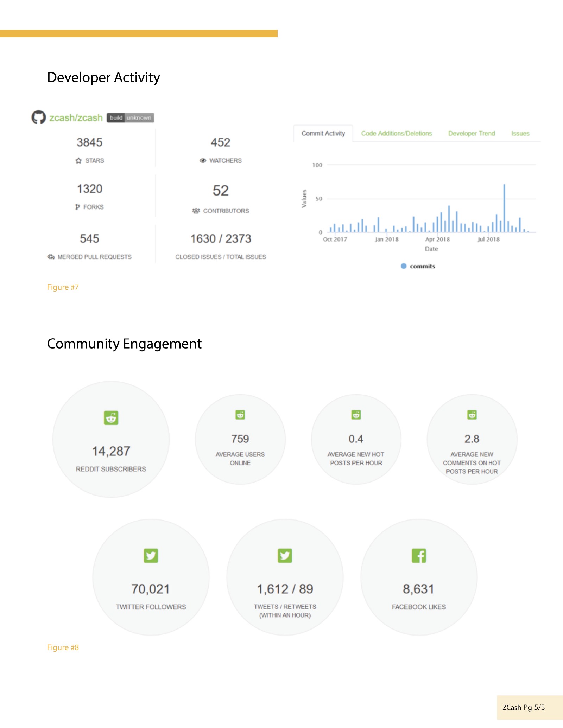
Task: Click the 1,612 / 89 tweets value
Action: point(285,589)
